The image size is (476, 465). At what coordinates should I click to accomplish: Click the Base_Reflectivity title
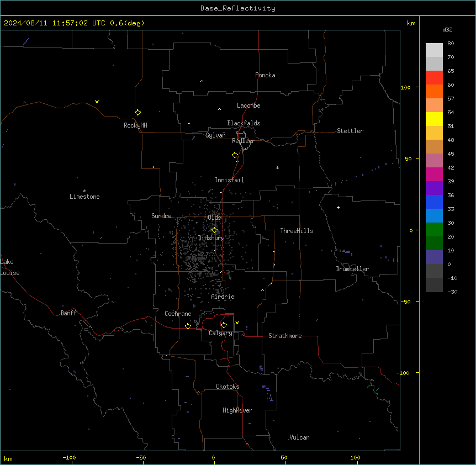pos(238,8)
